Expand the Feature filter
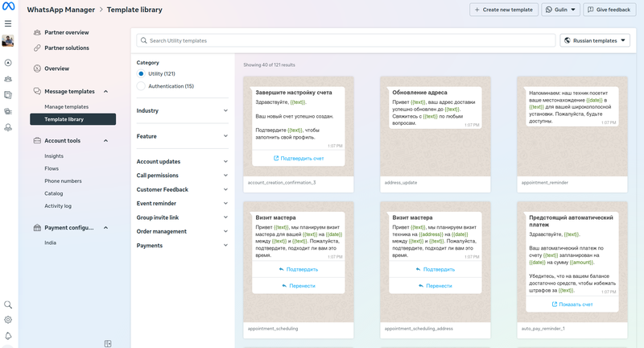The width and height of the screenshot is (644, 348). (183, 136)
